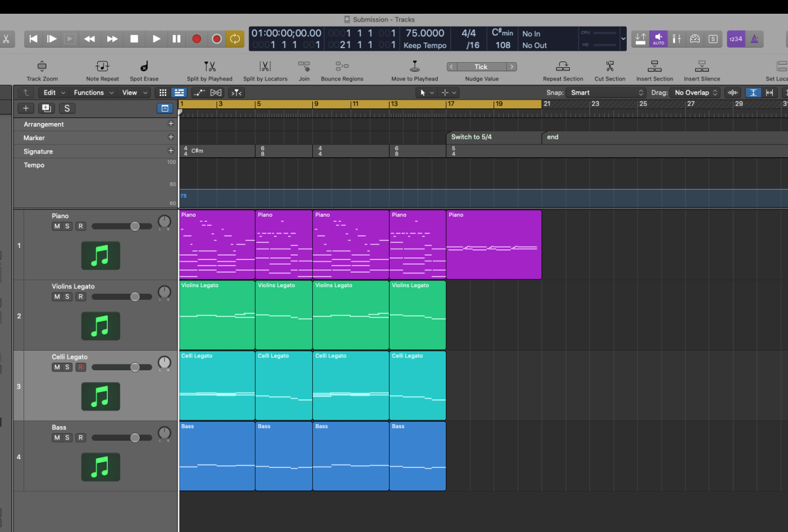This screenshot has width=788, height=532.
Task: Click the Fast Forward transport button
Action: [x=112, y=39]
